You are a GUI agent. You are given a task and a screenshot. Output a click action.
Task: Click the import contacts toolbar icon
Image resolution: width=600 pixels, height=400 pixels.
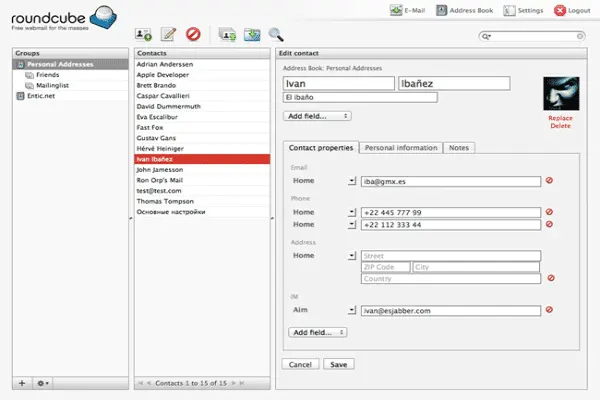click(x=227, y=35)
